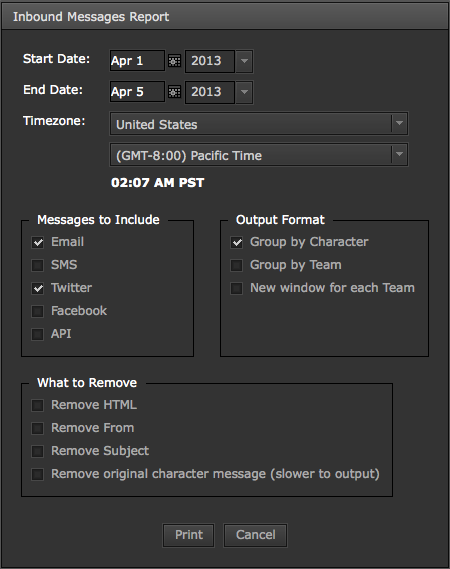Open the Pacific Time zone dropdown

pyautogui.click(x=259, y=155)
